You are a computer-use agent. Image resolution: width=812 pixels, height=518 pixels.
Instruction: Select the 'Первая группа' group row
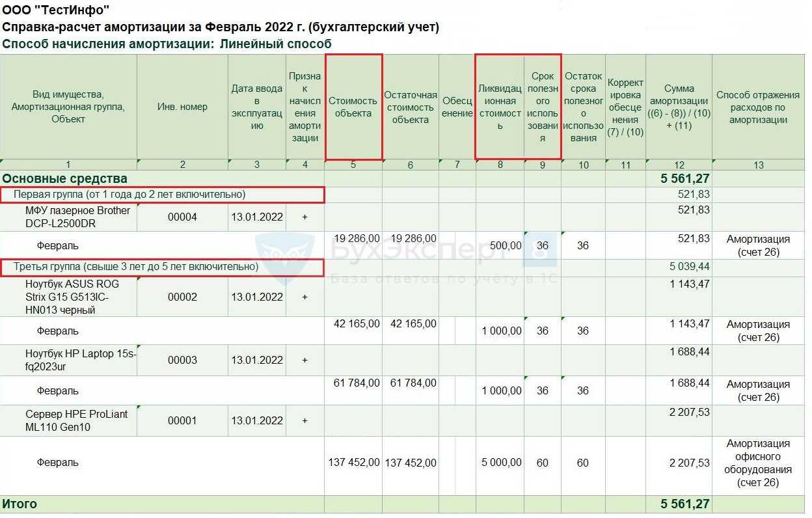129,195
